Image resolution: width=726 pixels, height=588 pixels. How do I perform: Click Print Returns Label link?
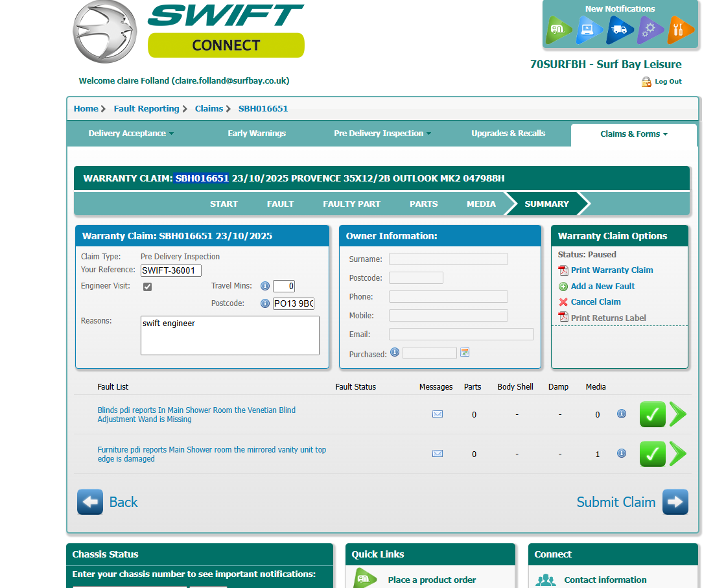point(608,318)
